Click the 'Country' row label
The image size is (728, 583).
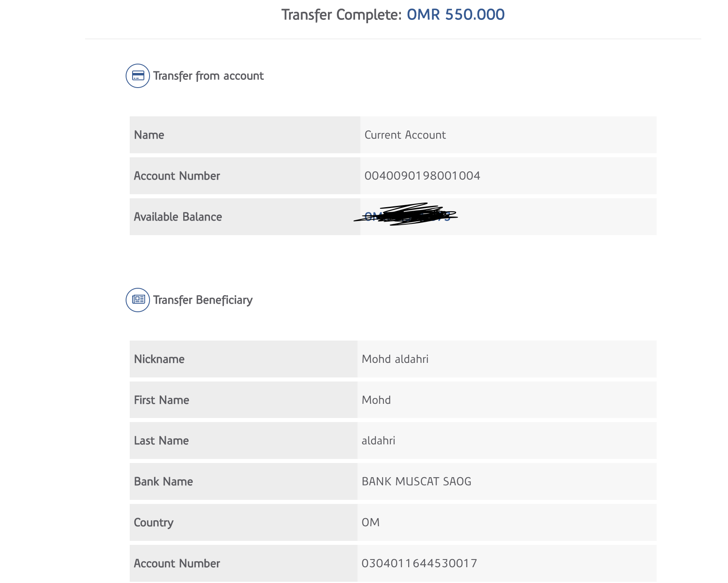tap(154, 523)
